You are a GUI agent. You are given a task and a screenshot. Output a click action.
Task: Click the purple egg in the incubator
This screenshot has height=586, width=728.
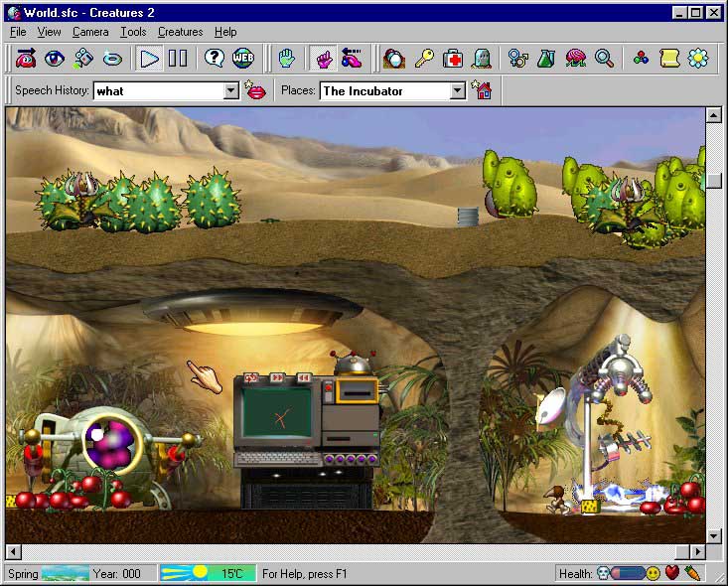pos(111,443)
